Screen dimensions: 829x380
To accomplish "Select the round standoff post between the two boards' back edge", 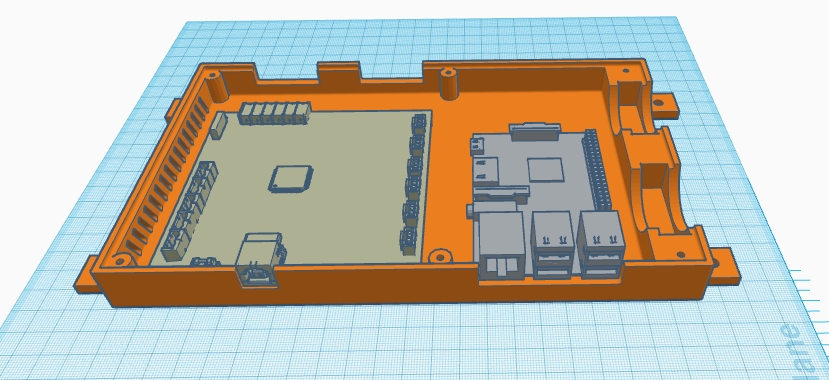I will pos(449,84).
